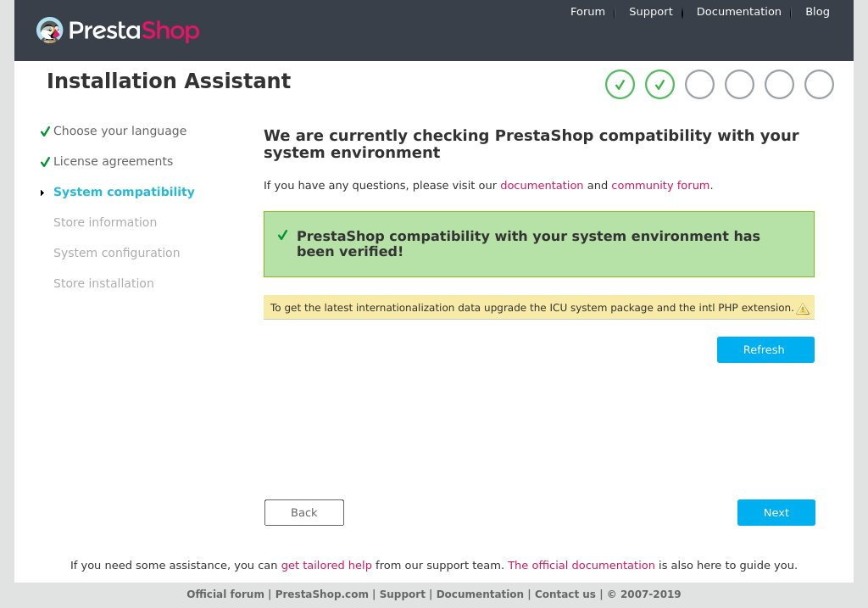
Task: Click the fourth empty step circle
Action: [739, 84]
